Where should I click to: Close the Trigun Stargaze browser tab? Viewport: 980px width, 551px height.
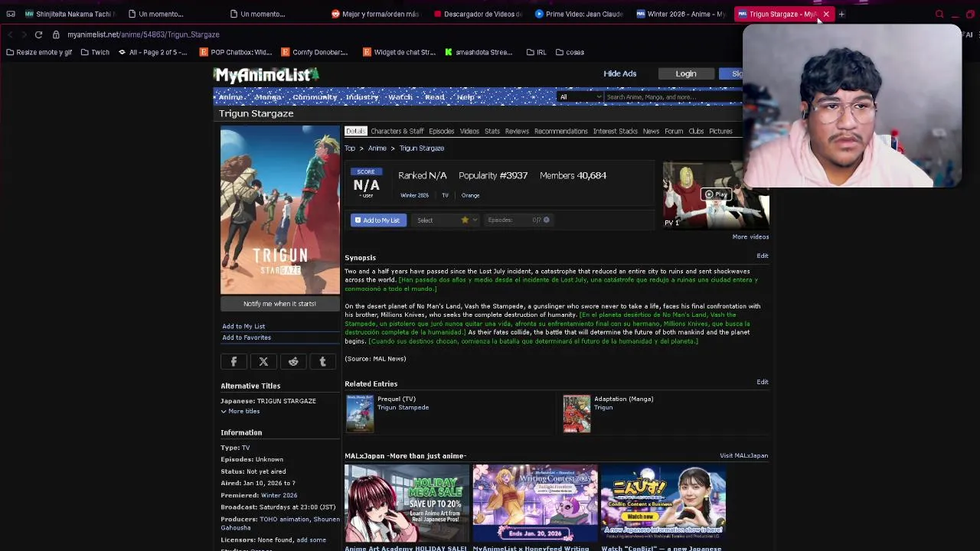coord(826,14)
